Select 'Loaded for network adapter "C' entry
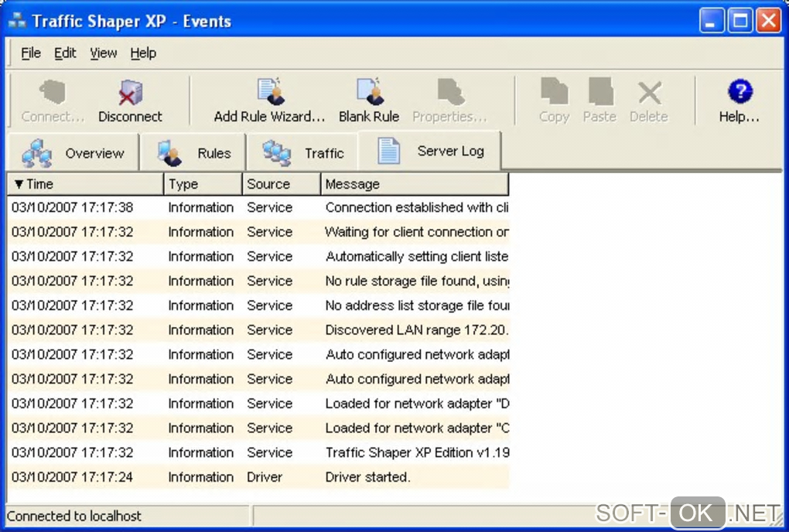This screenshot has width=789, height=532. 258,428
